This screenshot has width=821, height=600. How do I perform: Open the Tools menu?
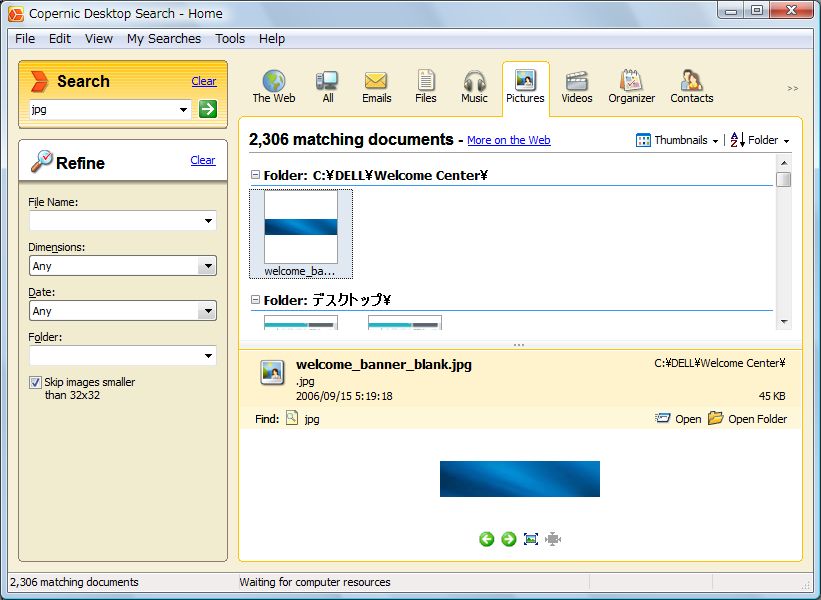click(x=230, y=39)
